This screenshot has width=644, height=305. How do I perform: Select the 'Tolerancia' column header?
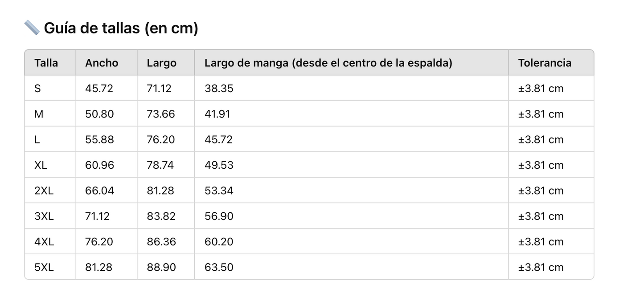pyautogui.click(x=545, y=63)
